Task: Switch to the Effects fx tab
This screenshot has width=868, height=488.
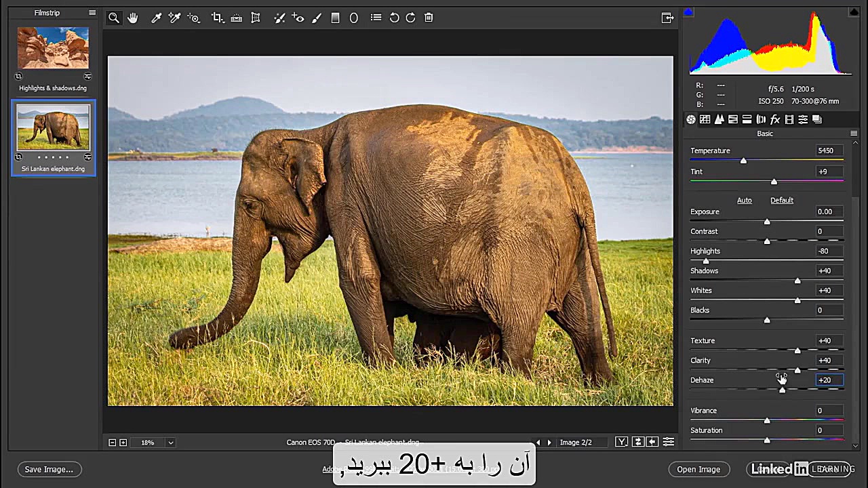Action: click(x=775, y=119)
